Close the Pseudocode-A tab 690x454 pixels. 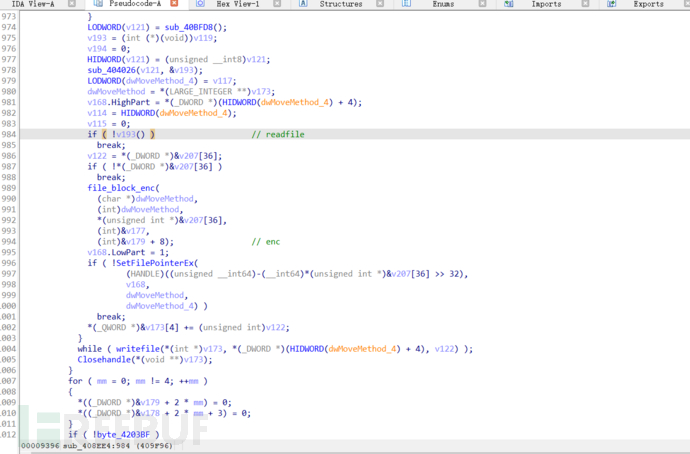(x=174, y=4)
